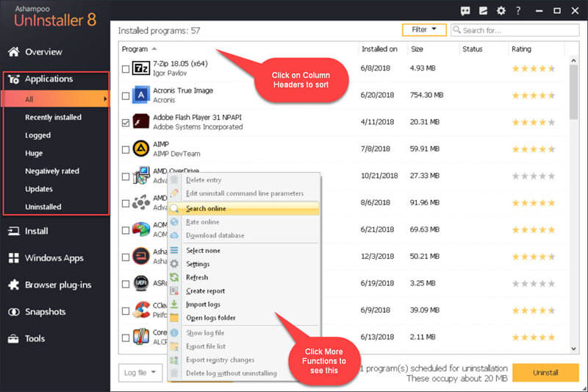588x392 pixels.
Task: Change Adobe Flash Player star rating
Action: tap(534, 122)
